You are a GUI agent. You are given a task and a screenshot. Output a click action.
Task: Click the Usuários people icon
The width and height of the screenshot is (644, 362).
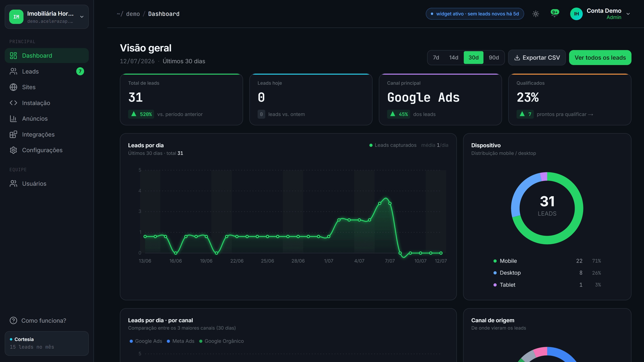pyautogui.click(x=13, y=184)
